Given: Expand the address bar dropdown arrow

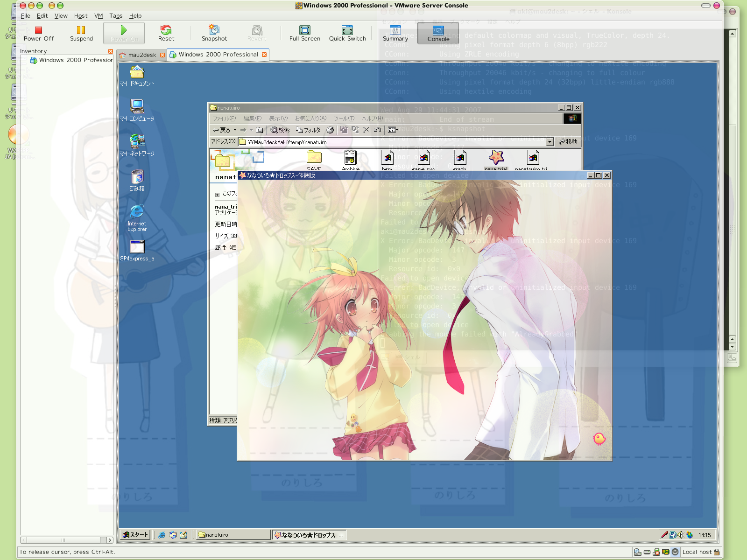Looking at the screenshot, I should coord(550,142).
